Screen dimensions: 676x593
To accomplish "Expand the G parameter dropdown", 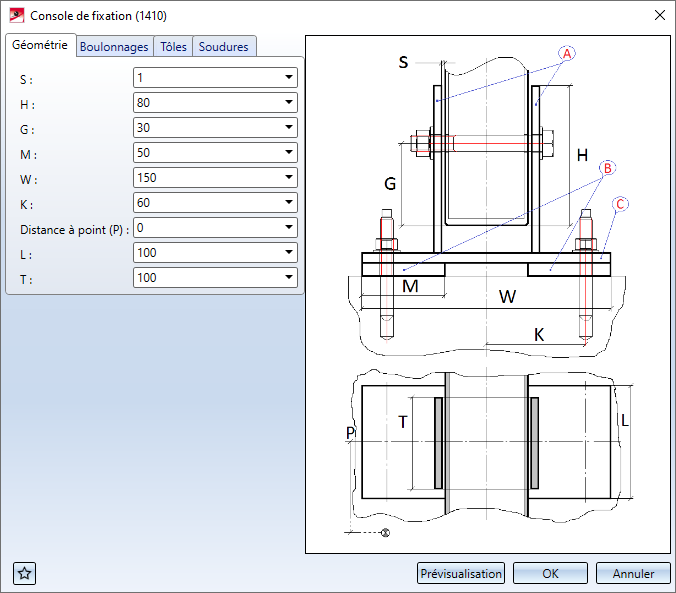I will pyautogui.click(x=288, y=127).
